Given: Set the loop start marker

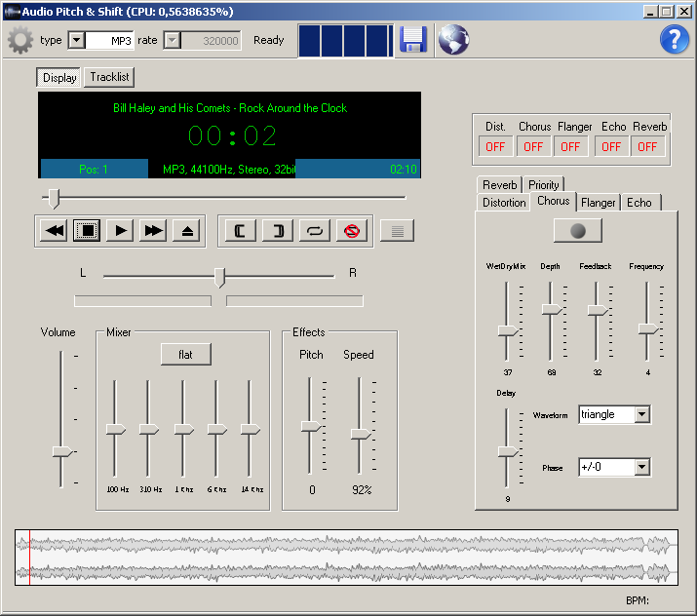Looking at the screenshot, I should (x=240, y=231).
